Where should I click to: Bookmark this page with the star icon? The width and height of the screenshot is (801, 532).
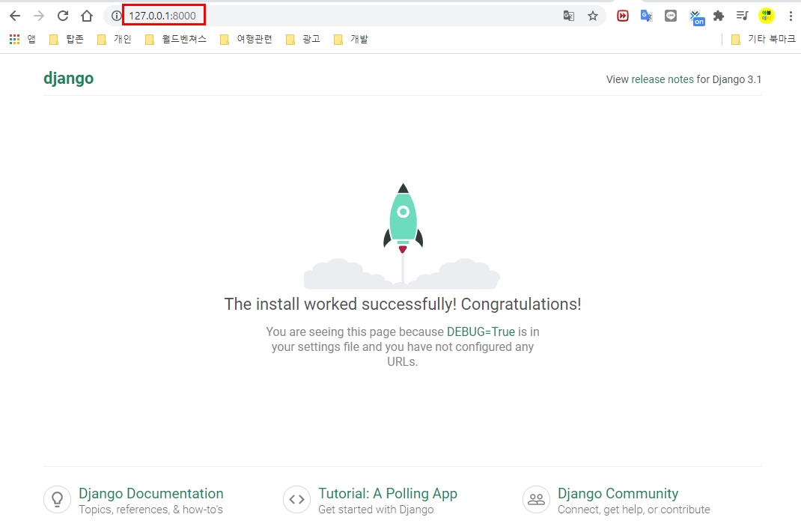(x=593, y=16)
